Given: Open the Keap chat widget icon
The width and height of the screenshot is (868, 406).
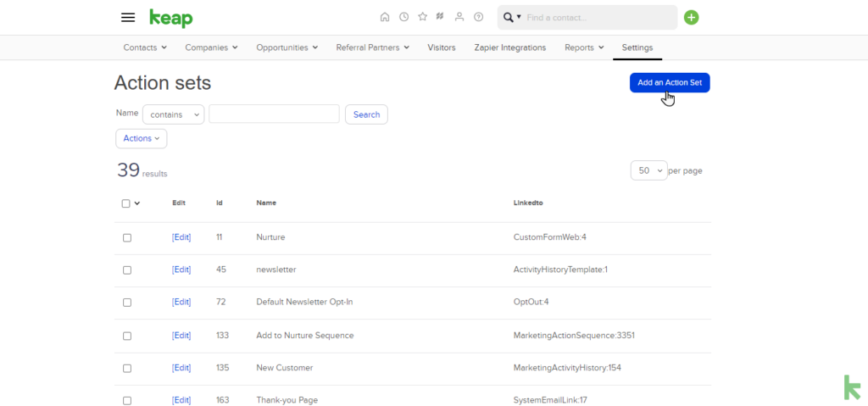Looking at the screenshot, I should click(852, 387).
